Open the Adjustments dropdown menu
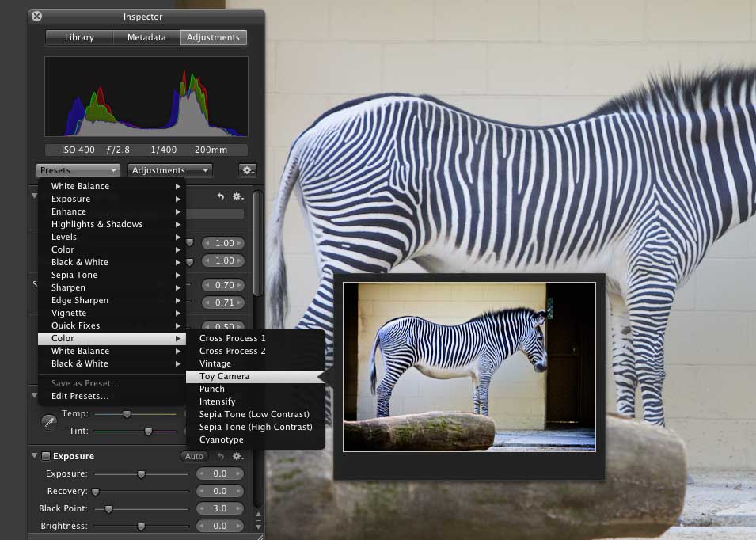 tap(170, 170)
